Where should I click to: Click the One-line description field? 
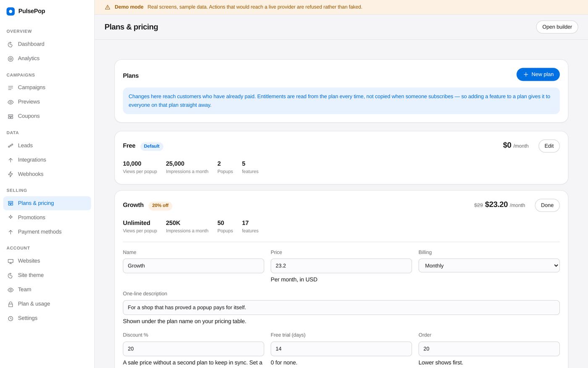point(341,307)
